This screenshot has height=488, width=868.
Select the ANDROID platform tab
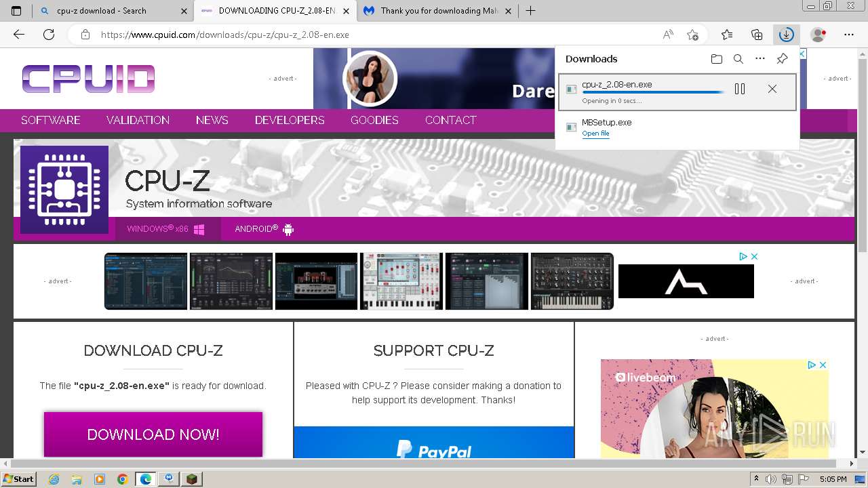(x=264, y=229)
